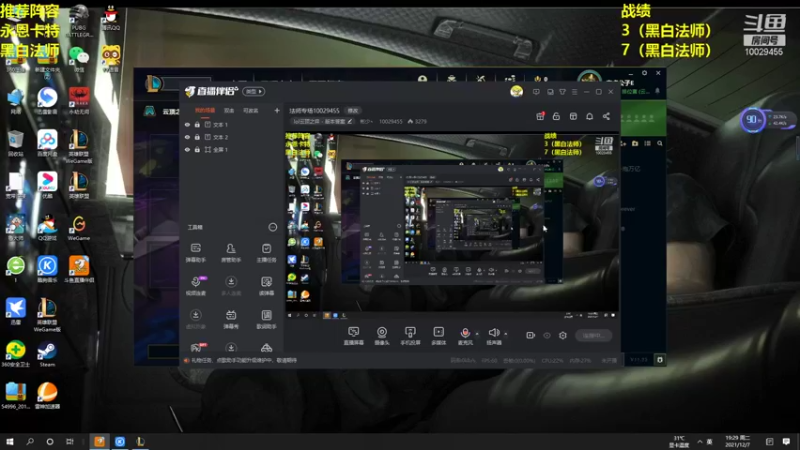Open League of Legends taskbar icon

pyautogui.click(x=140, y=442)
